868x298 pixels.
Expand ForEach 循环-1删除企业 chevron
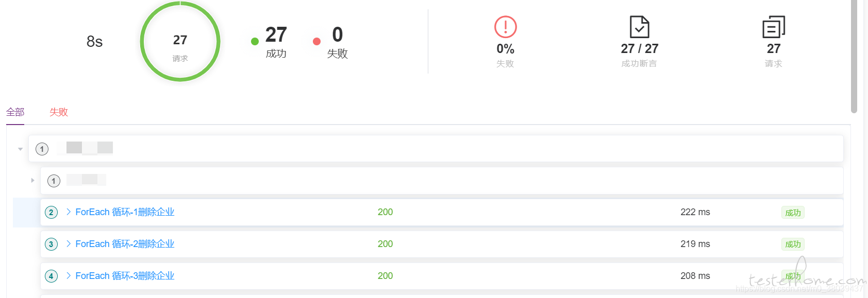point(68,212)
